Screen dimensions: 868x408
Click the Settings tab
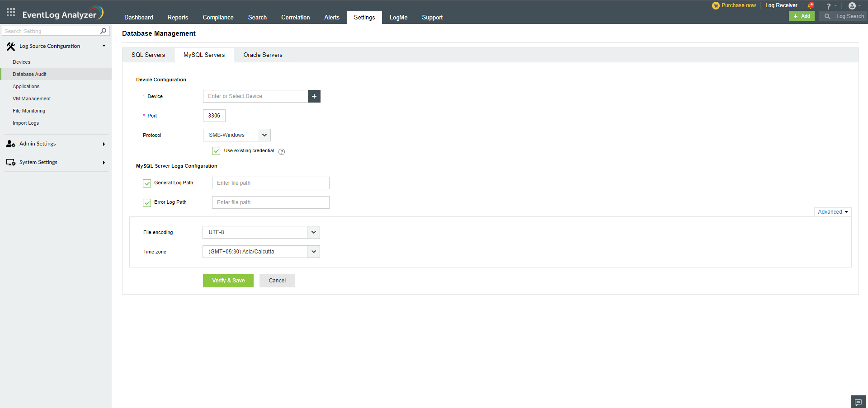click(364, 18)
